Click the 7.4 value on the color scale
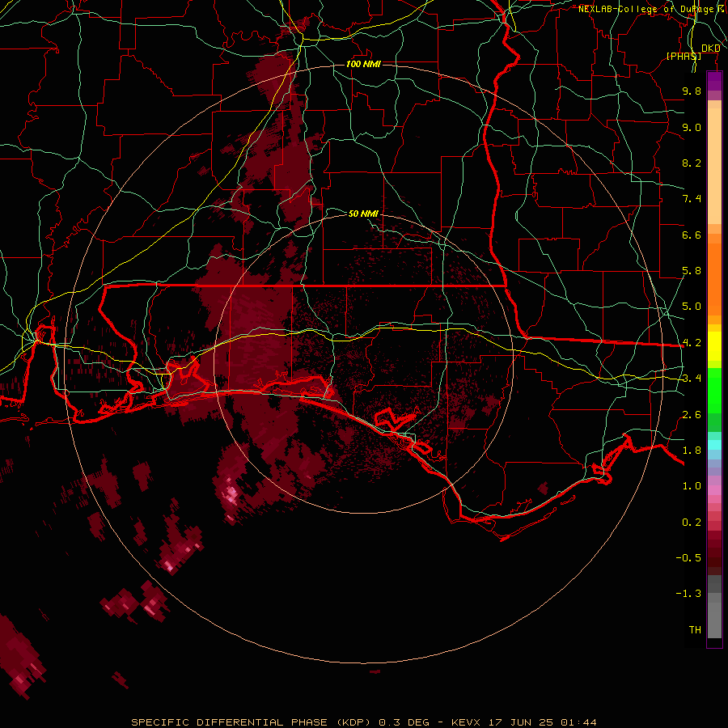This screenshot has height=728, width=728. 692,199
